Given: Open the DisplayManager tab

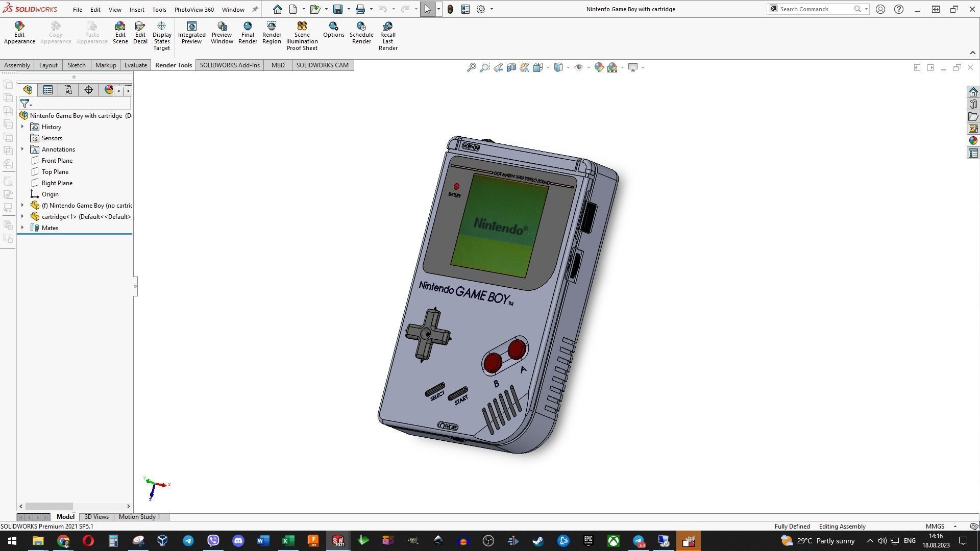Looking at the screenshot, I should point(109,90).
